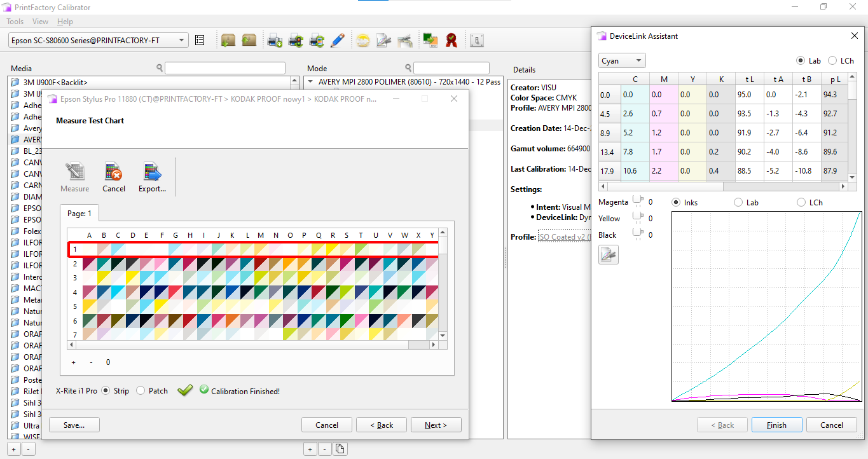Click the red certificate seal icon

pyautogui.click(x=451, y=41)
